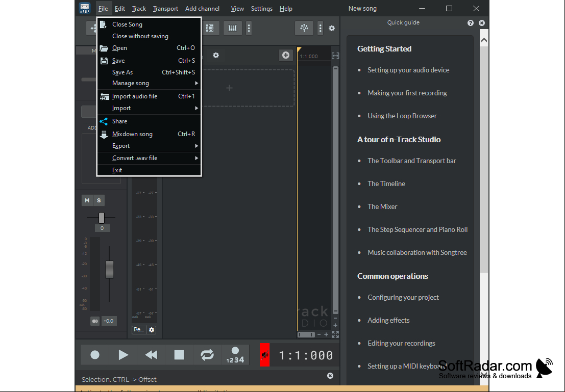Open Adding effects guide link

(388, 320)
